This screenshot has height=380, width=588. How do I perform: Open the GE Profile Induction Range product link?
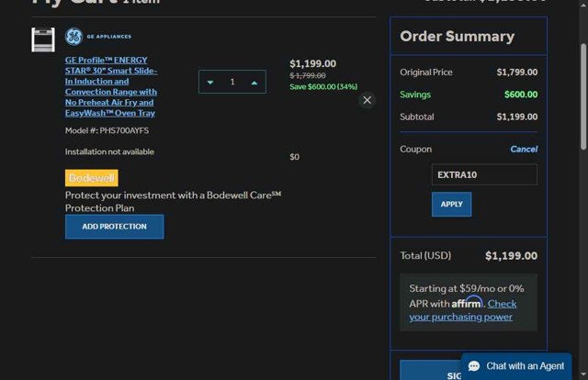point(111,86)
